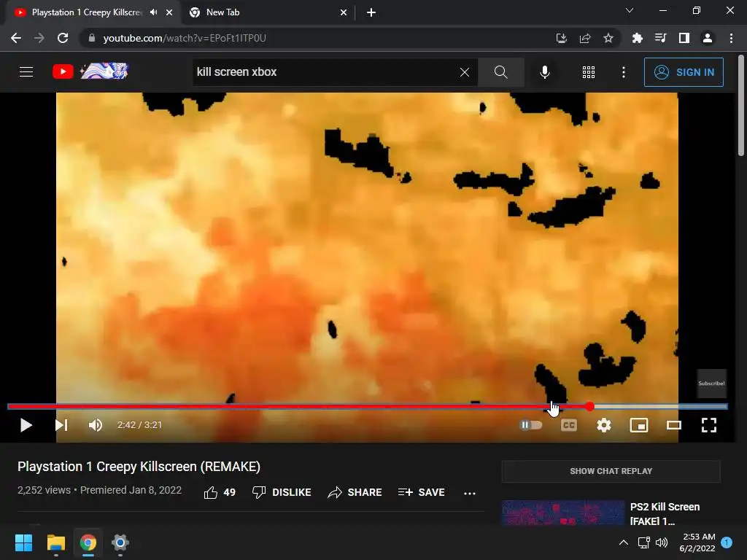
Task: Open YouTube settings three-dot menu
Action: (x=624, y=72)
